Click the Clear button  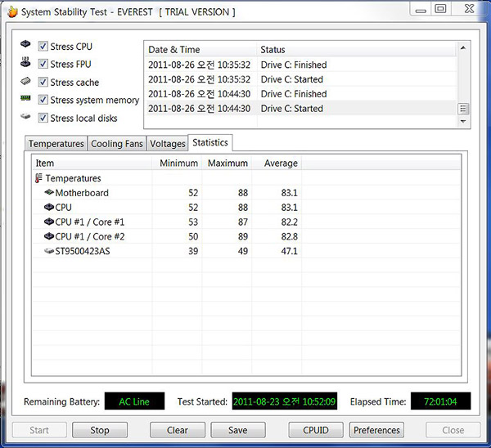pyautogui.click(x=178, y=430)
